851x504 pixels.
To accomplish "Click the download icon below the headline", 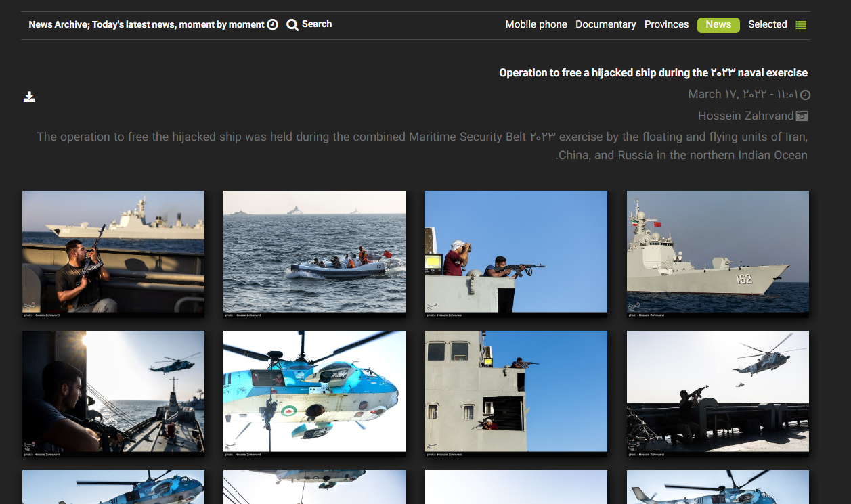I will tap(29, 97).
